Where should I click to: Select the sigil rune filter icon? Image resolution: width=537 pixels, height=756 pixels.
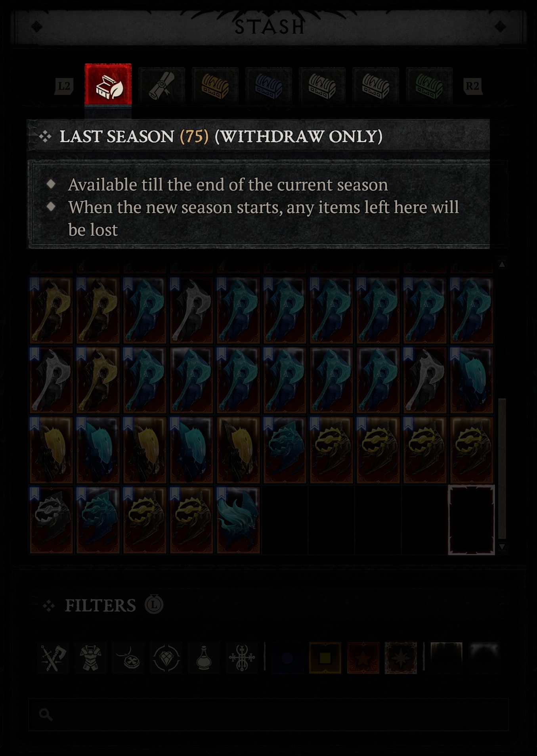tap(242, 658)
